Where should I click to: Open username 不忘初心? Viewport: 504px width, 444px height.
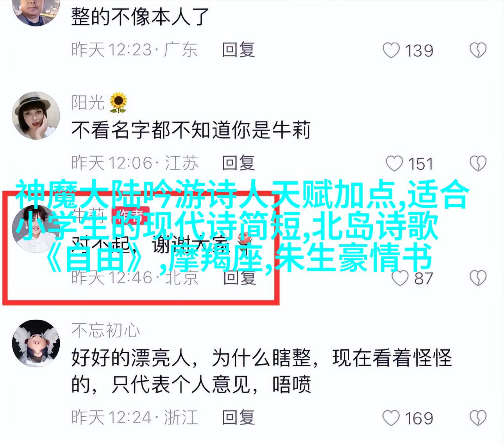105,331
